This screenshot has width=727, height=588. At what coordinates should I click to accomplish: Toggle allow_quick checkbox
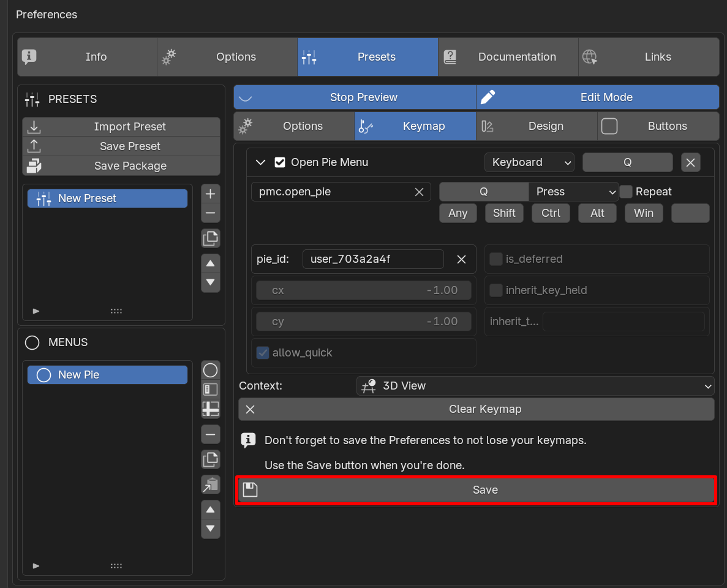(262, 353)
